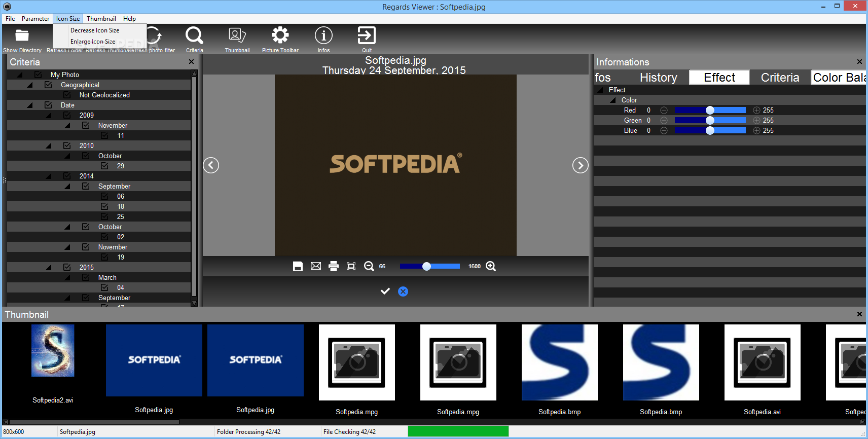Collapse the My Photo tree node
The height and width of the screenshot is (439, 868).
20,75
